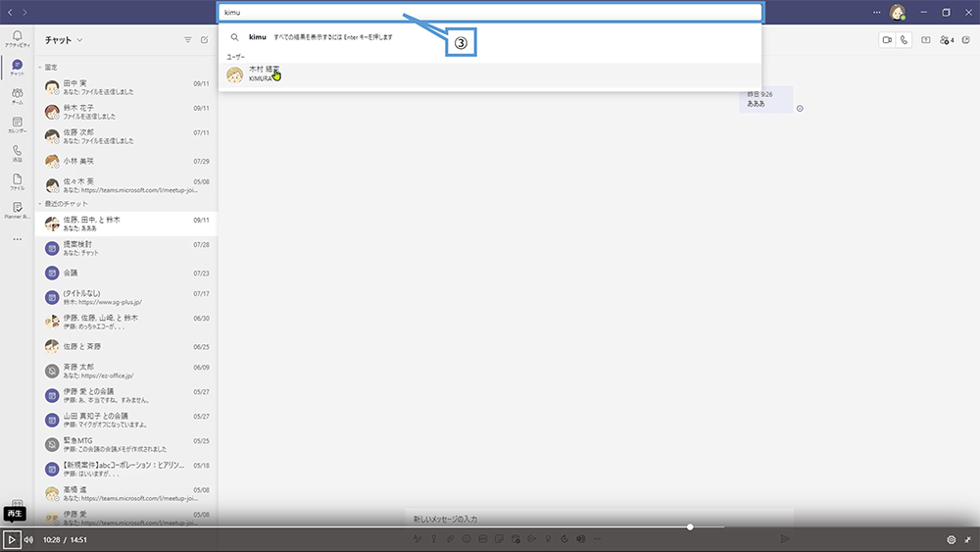Viewport: 980px width, 552px height.
Task: Collapse the 最近のチャット section
Action: (40, 203)
